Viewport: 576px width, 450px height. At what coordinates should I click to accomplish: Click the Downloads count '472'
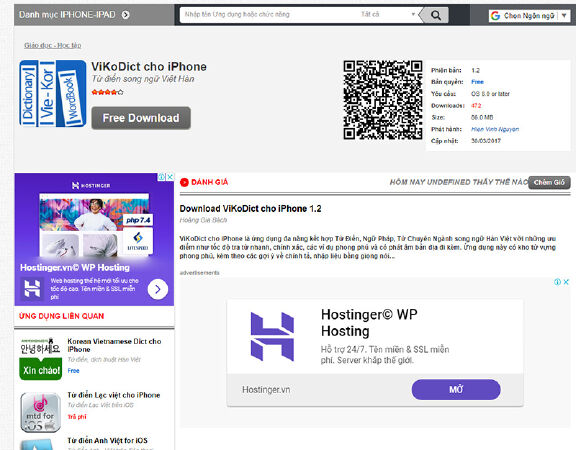[476, 105]
